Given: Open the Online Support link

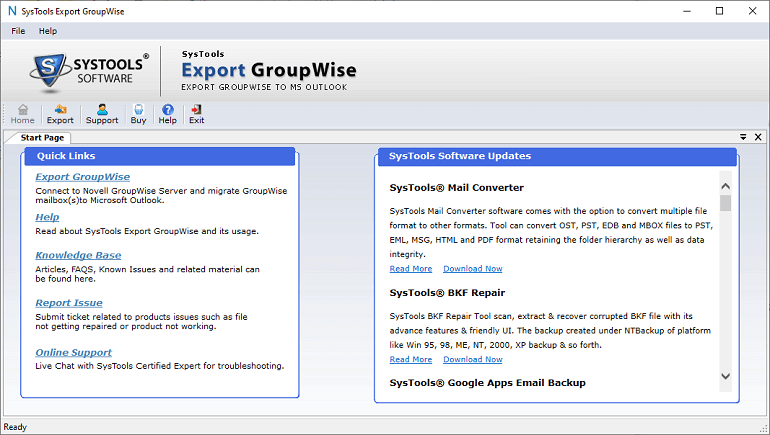Looking at the screenshot, I should point(74,353).
